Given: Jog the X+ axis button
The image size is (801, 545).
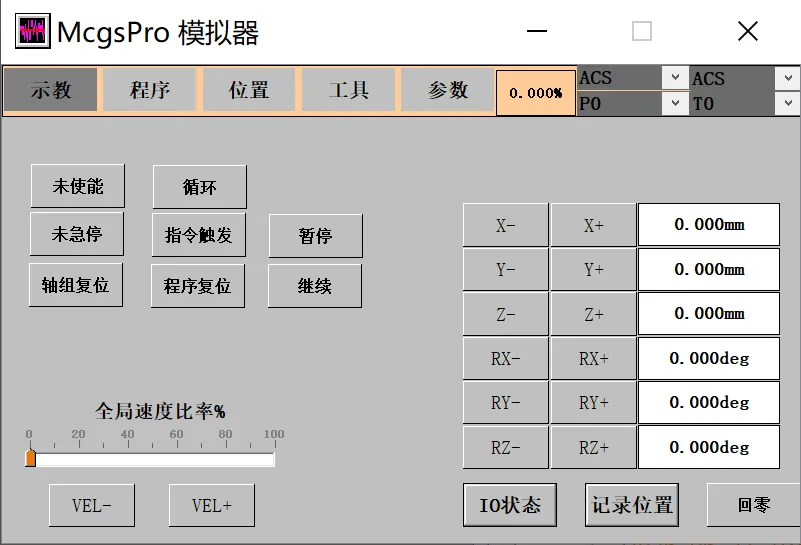Looking at the screenshot, I should click(x=594, y=225).
